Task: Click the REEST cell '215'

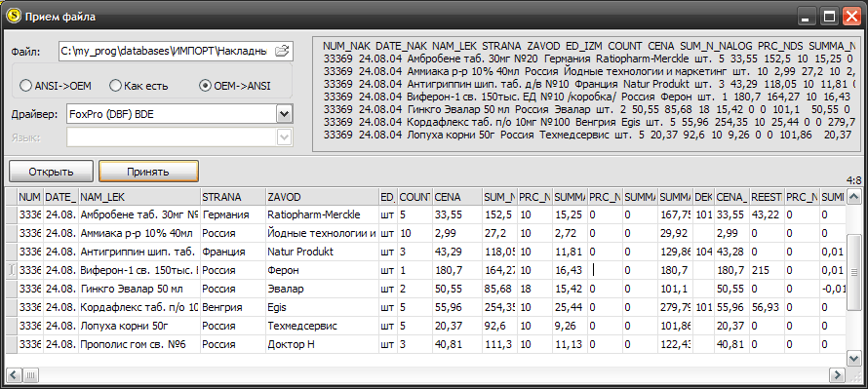Action: (x=767, y=270)
